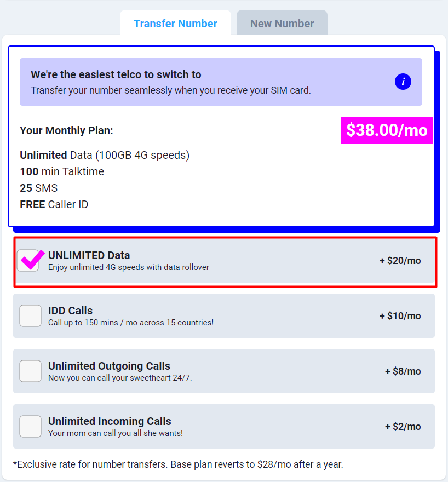
Task: Click the Unlimited Outgoing Calls title
Action: (x=109, y=366)
